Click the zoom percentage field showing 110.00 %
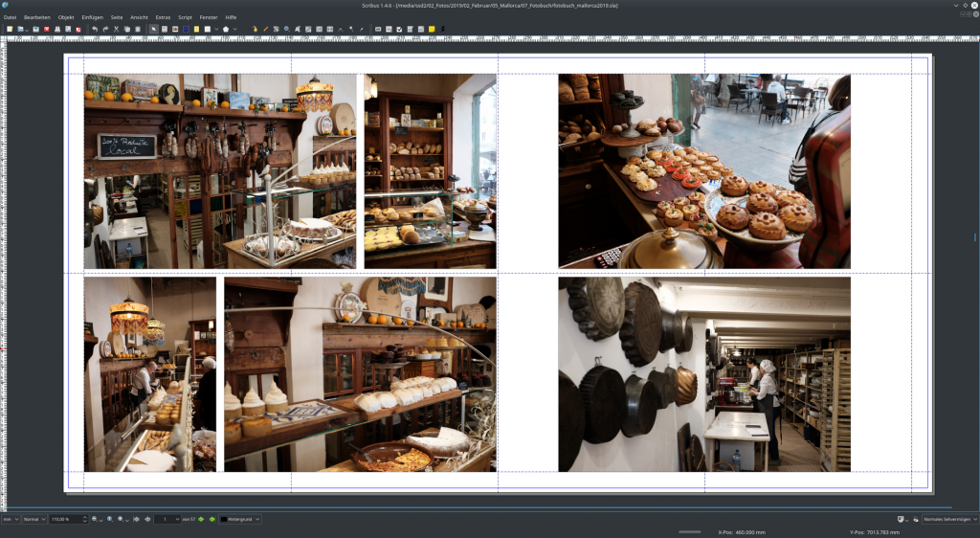This screenshot has height=538, width=980. [x=63, y=519]
